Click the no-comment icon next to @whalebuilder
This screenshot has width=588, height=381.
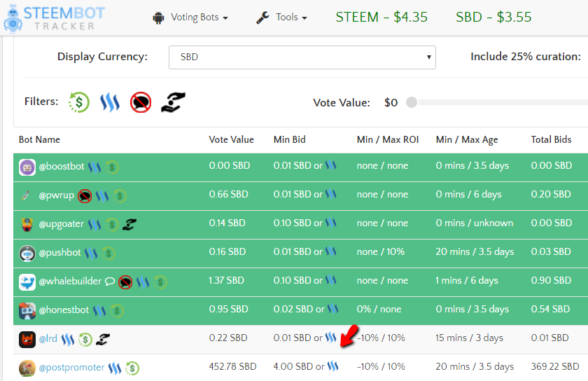tap(125, 282)
